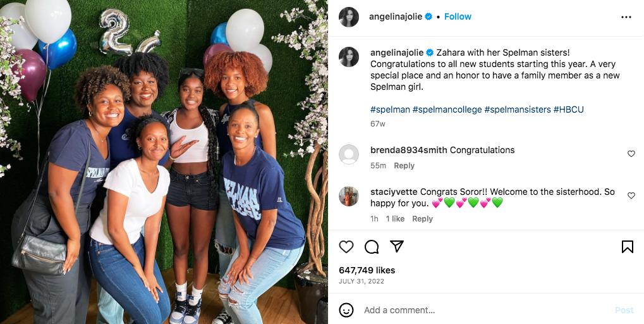The width and height of the screenshot is (644, 324).
Task: Open the post photo
Action: (x=164, y=162)
